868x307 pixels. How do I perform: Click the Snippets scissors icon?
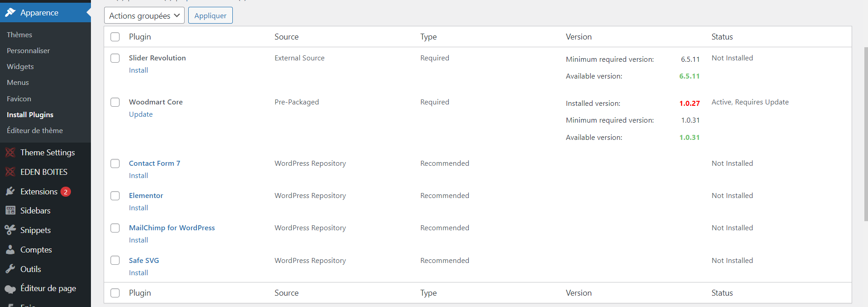tap(10, 230)
